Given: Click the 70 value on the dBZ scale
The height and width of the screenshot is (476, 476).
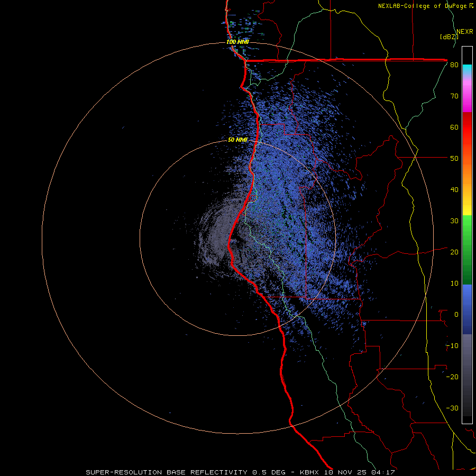Looking at the screenshot, I should [454, 96].
